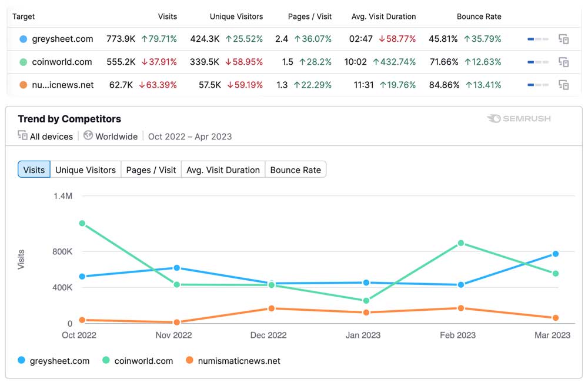Toggle coinworld.com series in chart legend

[x=138, y=361]
